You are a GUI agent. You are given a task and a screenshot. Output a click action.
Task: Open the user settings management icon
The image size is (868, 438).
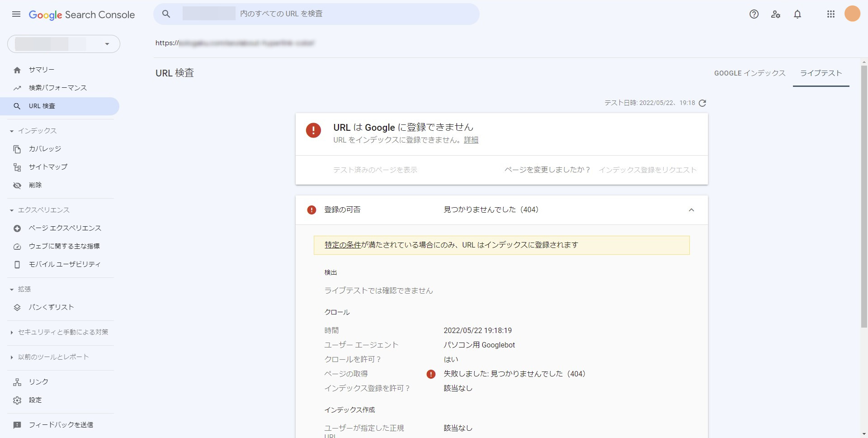pos(776,14)
